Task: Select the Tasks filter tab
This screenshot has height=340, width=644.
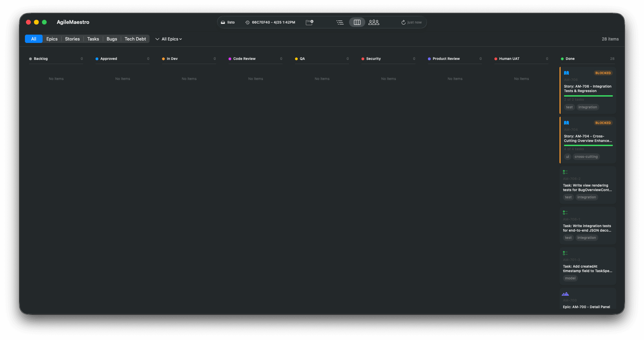Action: pyautogui.click(x=93, y=39)
